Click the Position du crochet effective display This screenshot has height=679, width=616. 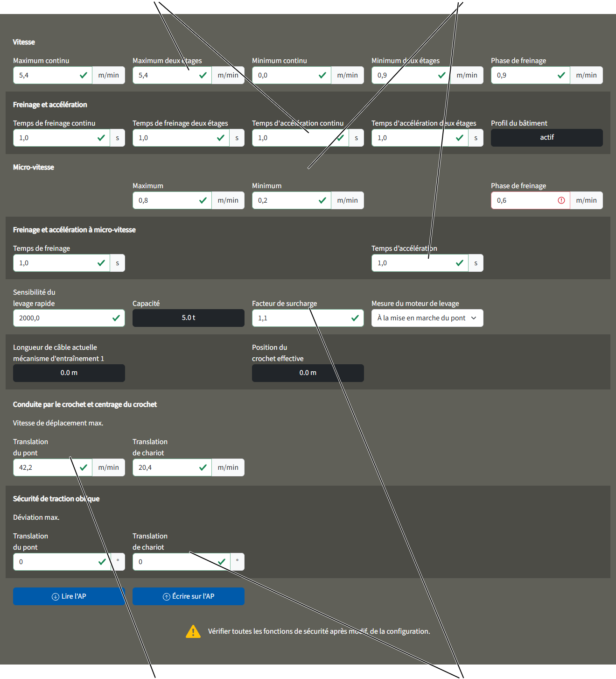(308, 373)
